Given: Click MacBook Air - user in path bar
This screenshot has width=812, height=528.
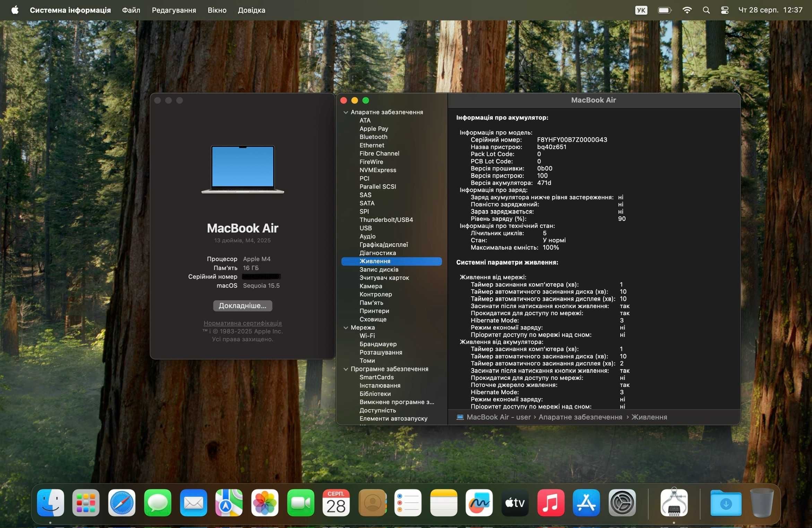Looking at the screenshot, I should 499,417.
